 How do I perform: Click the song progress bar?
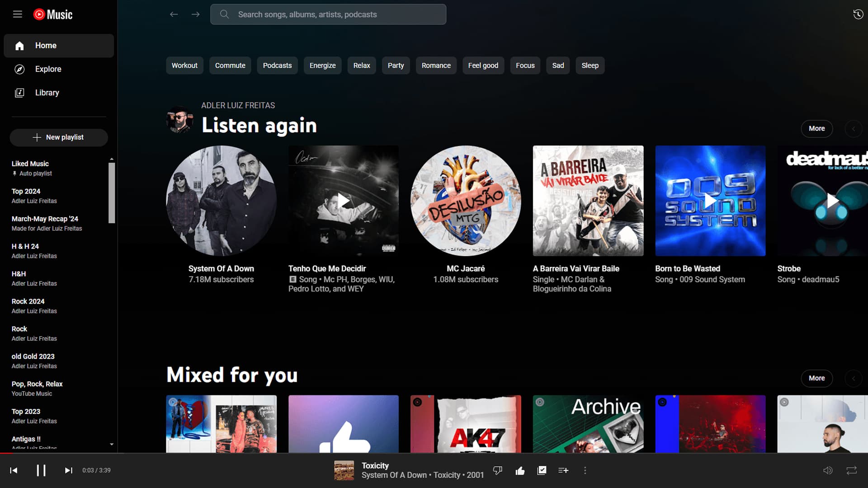pos(434,453)
